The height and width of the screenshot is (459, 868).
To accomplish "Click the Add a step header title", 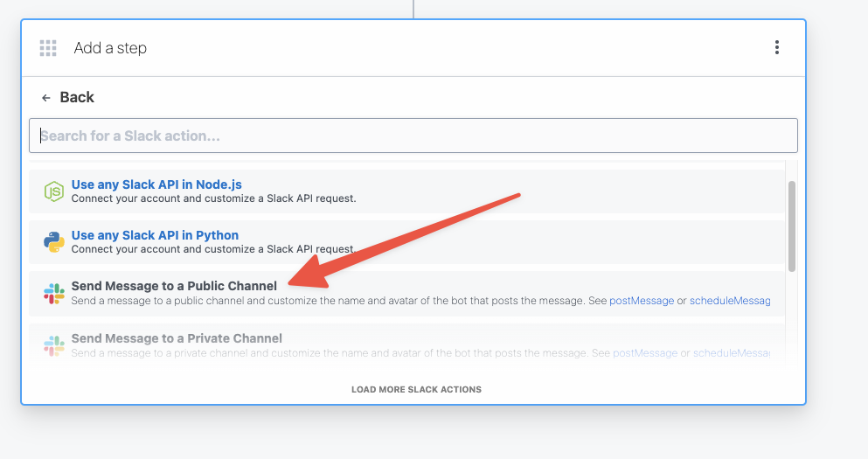I will click(110, 48).
